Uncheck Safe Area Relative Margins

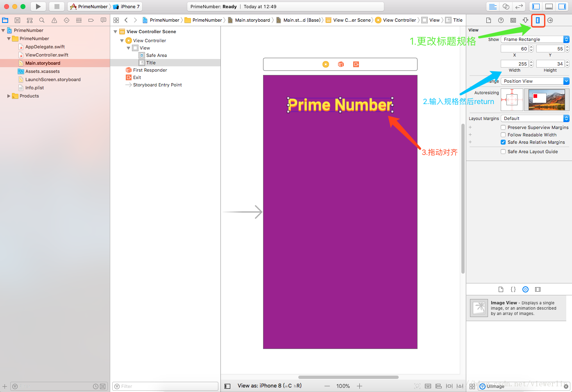pos(503,142)
